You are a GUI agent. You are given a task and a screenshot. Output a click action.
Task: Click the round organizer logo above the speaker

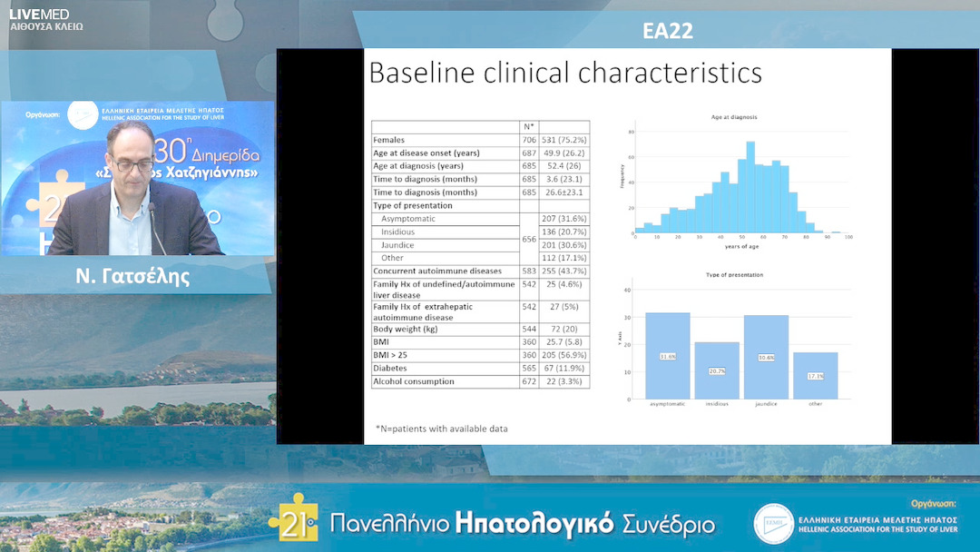pyautogui.click(x=83, y=115)
